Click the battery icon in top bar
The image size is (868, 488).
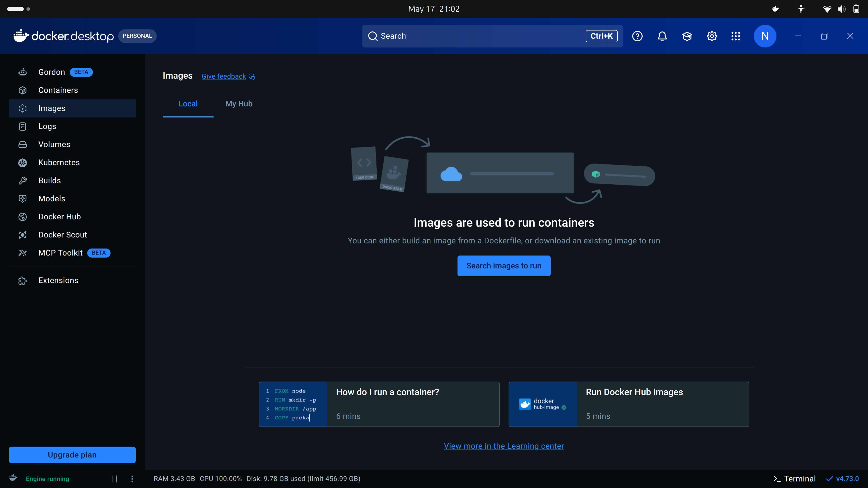tap(856, 9)
